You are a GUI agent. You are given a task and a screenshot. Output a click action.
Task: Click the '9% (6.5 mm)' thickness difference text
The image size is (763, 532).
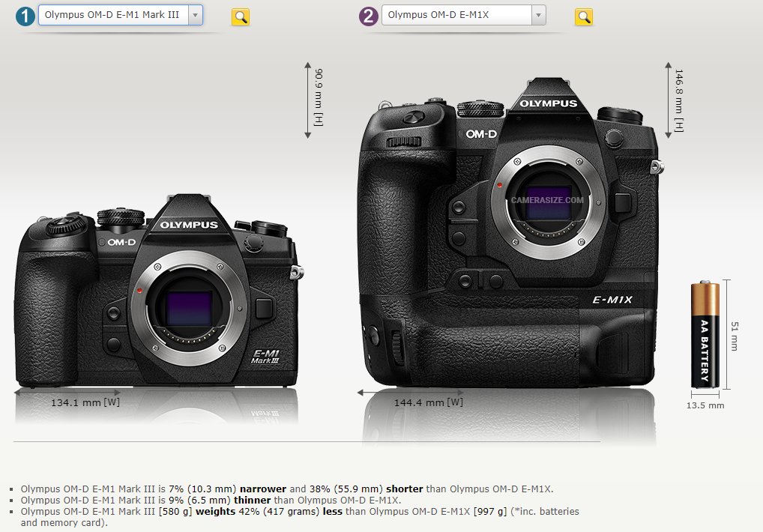[200, 501]
